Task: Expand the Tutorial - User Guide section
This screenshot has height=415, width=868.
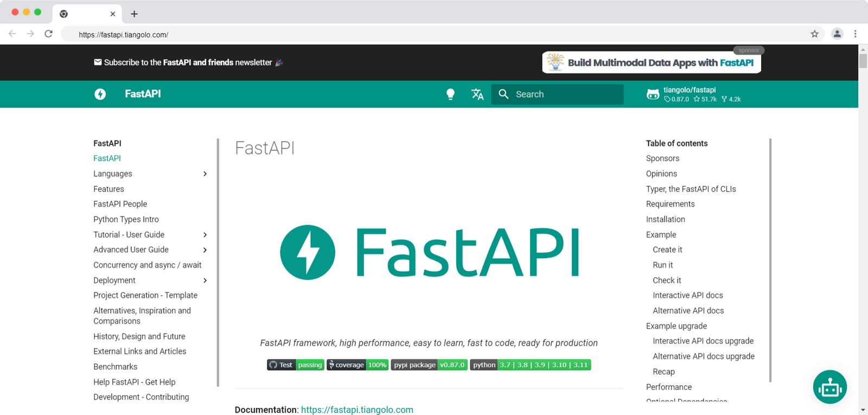Action: (205, 235)
